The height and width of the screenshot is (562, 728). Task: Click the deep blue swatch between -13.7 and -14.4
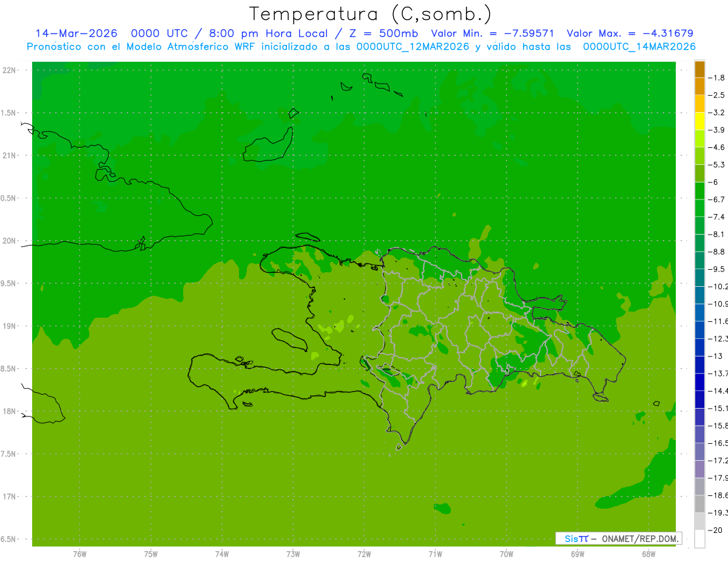pos(699,382)
